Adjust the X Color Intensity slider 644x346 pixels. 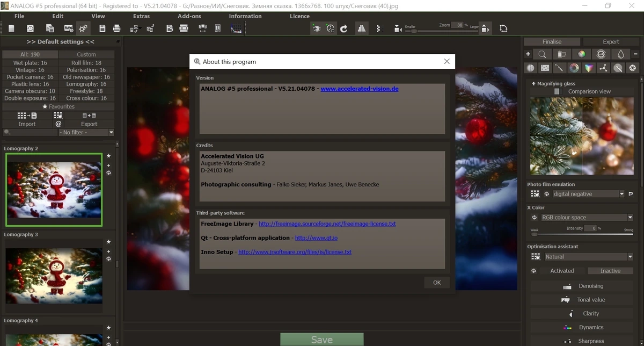[582, 234]
